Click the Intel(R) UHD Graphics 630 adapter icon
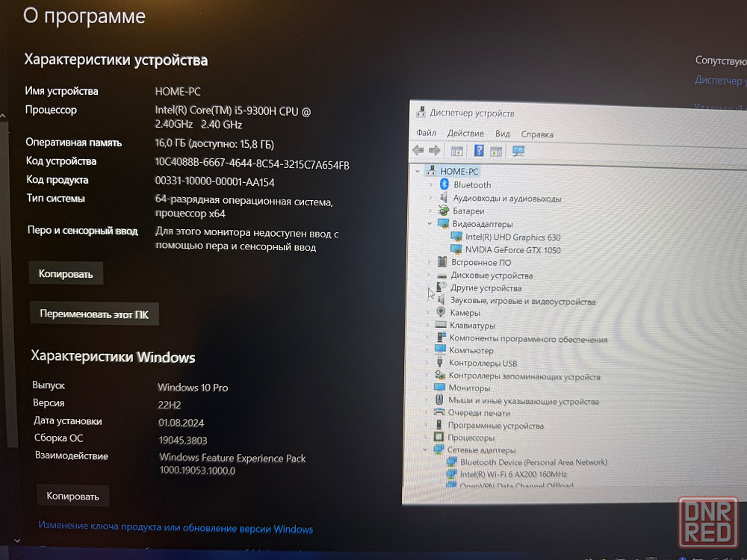 [x=456, y=237]
